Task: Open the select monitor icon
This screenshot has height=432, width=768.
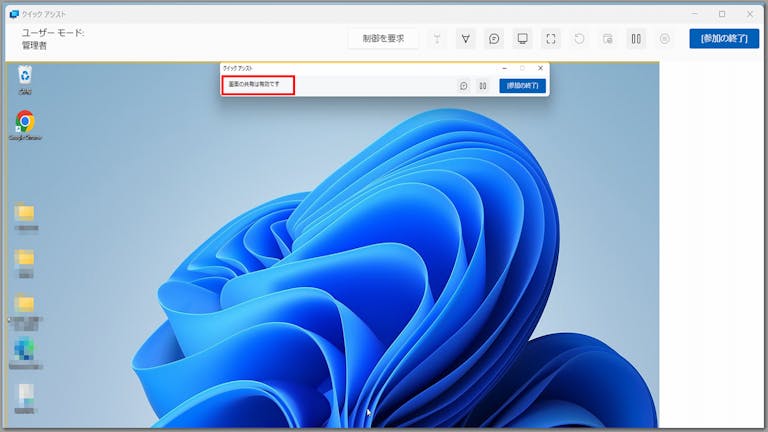Action: pos(522,39)
